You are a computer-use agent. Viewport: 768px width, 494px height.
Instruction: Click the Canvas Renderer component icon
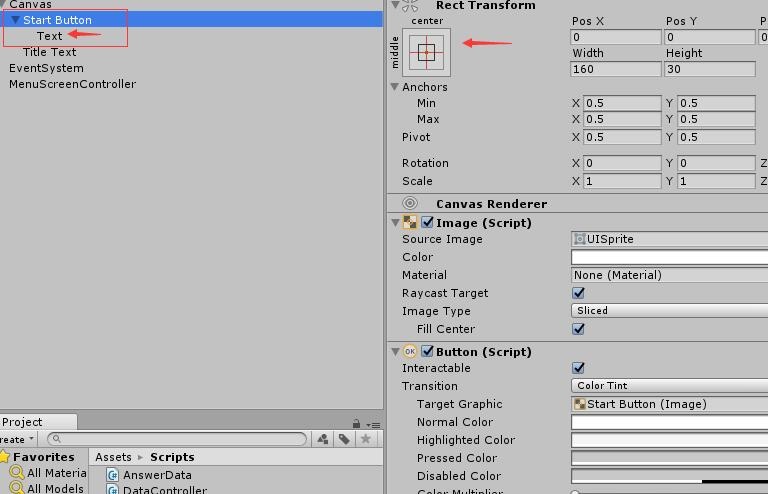point(410,203)
